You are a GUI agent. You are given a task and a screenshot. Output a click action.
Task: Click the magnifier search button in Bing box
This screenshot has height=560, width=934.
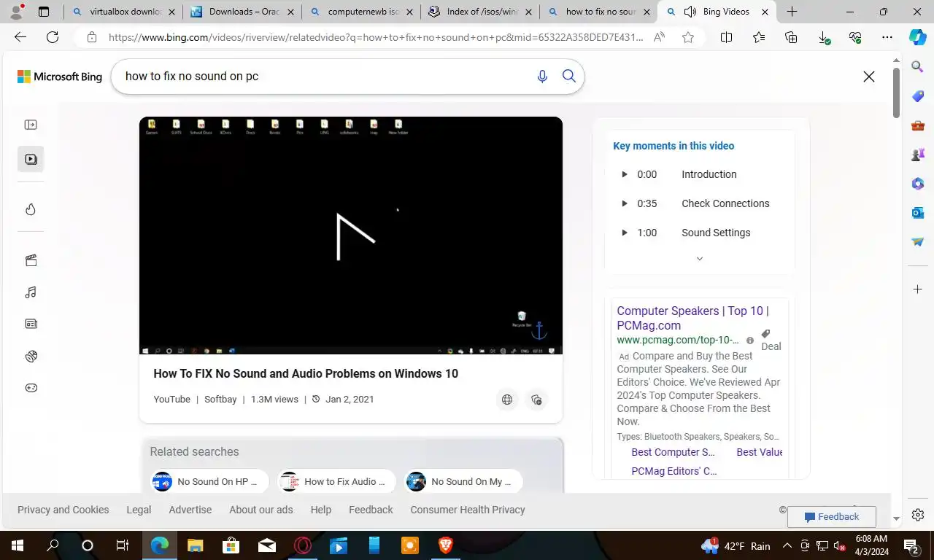pos(569,76)
